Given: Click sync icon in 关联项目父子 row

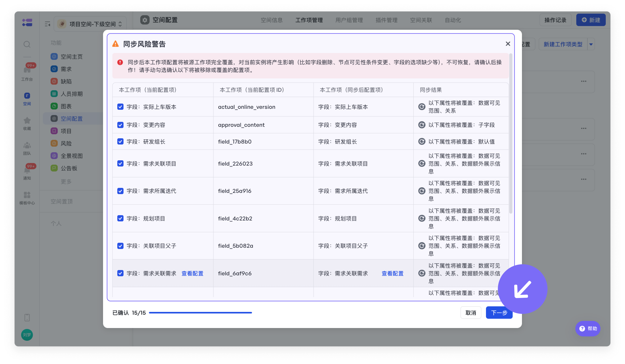Looking at the screenshot, I should click(x=422, y=246).
